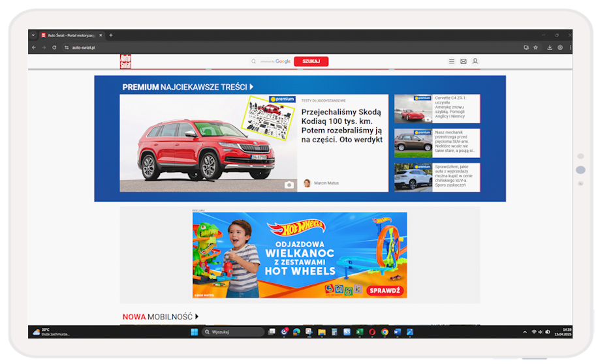Screen dimensions: 598x364
Task: Open Word from the taskbar
Action: click(x=398, y=332)
